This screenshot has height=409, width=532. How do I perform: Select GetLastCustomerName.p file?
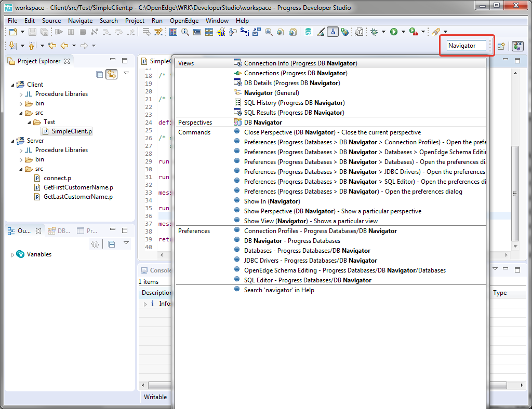[x=78, y=197]
